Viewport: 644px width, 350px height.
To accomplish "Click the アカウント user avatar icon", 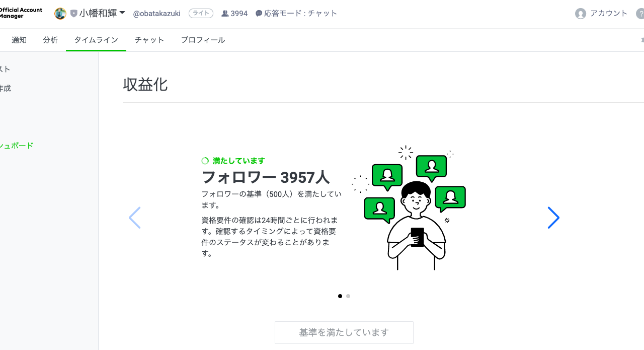I will [x=581, y=14].
